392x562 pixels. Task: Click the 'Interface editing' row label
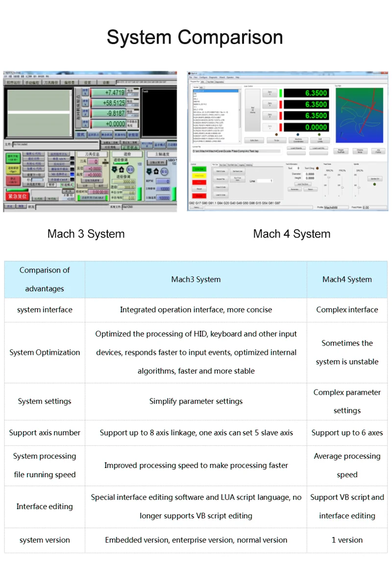click(45, 507)
